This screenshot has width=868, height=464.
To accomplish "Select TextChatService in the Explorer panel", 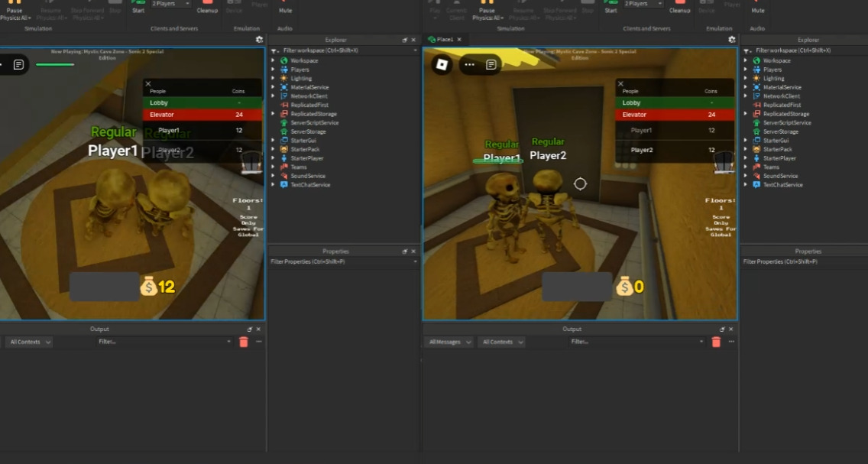I will (312, 184).
